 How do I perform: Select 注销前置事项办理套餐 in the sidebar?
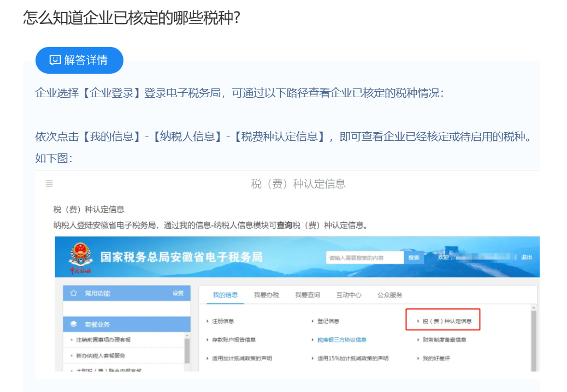(x=103, y=340)
